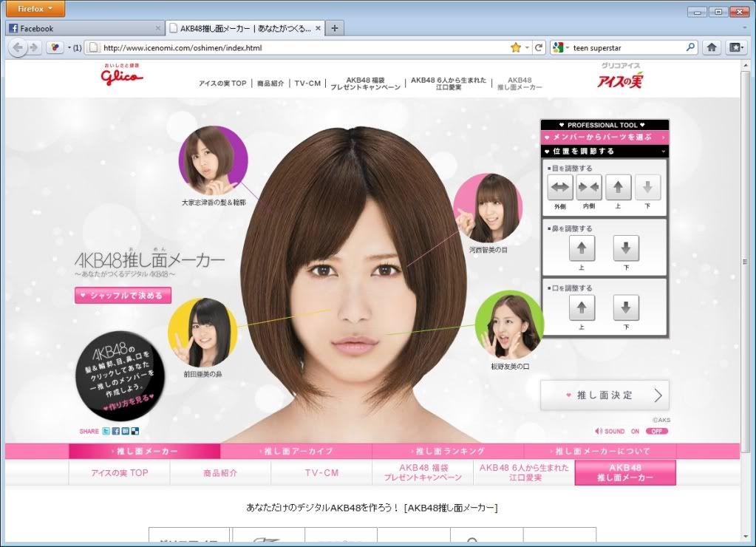Select 前田亜美の鼻 nose thumbnail
Screen dimensions: 756x547
(202, 333)
